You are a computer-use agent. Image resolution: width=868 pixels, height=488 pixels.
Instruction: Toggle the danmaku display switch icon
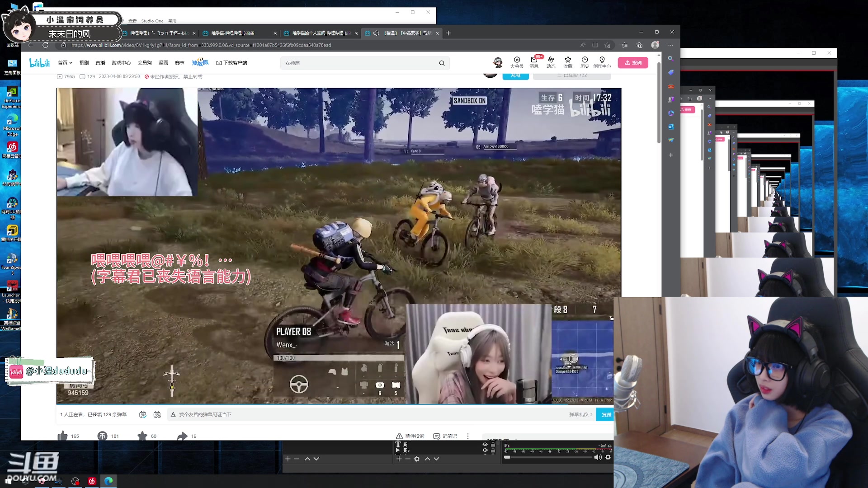pos(143,414)
